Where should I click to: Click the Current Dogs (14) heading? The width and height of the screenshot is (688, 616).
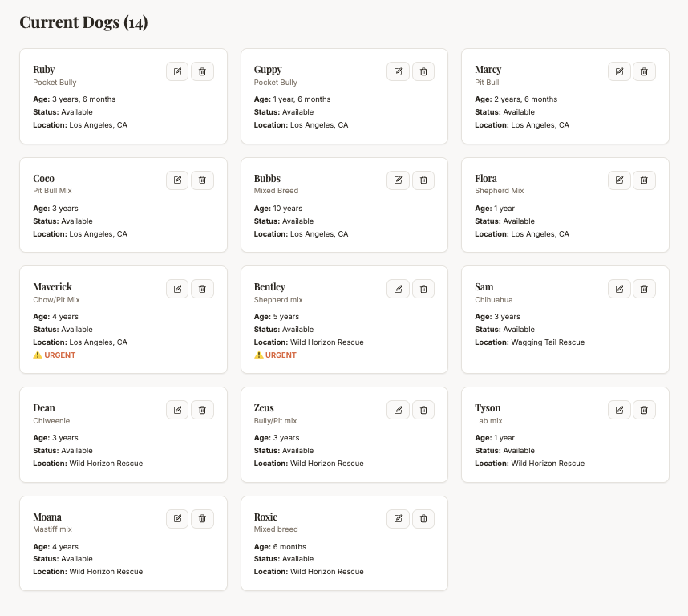coord(83,22)
